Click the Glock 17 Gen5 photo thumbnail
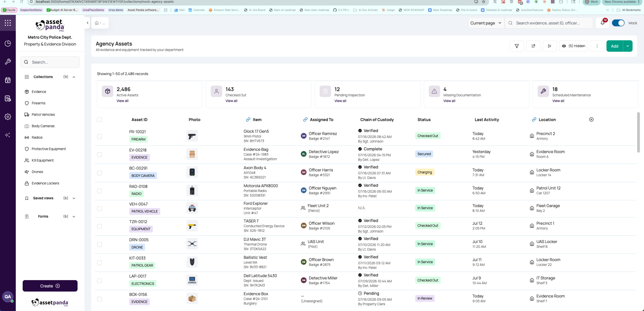Viewport: 644px width, 311px height. coord(192,136)
